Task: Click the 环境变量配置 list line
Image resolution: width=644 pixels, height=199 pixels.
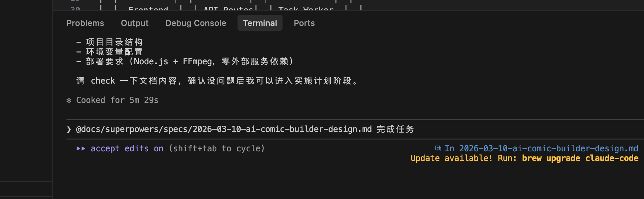Action: tap(114, 52)
